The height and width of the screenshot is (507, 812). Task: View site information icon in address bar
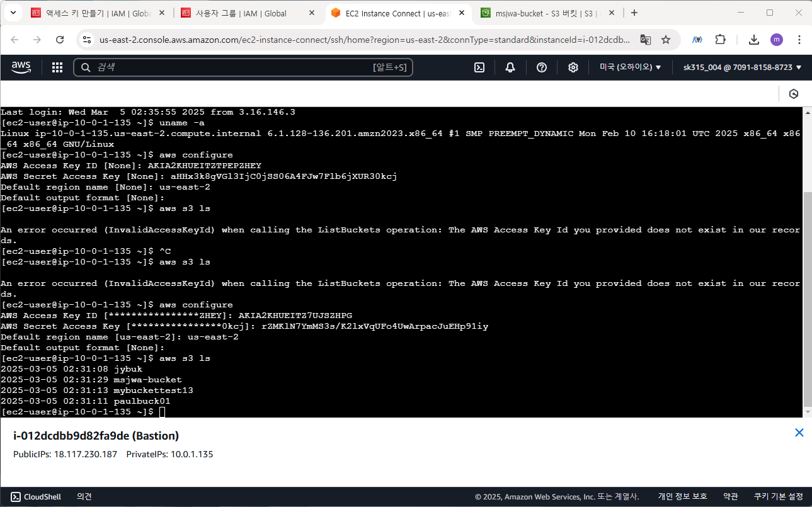pyautogui.click(x=87, y=40)
